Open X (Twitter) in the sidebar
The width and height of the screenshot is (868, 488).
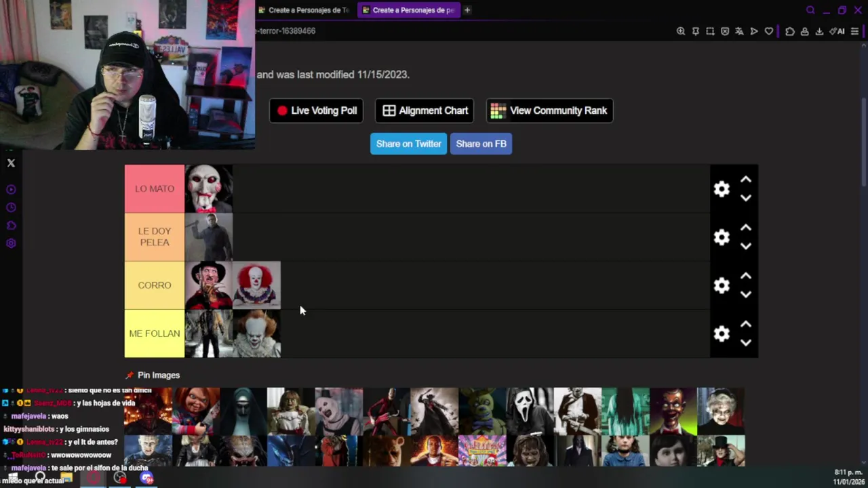coord(11,163)
